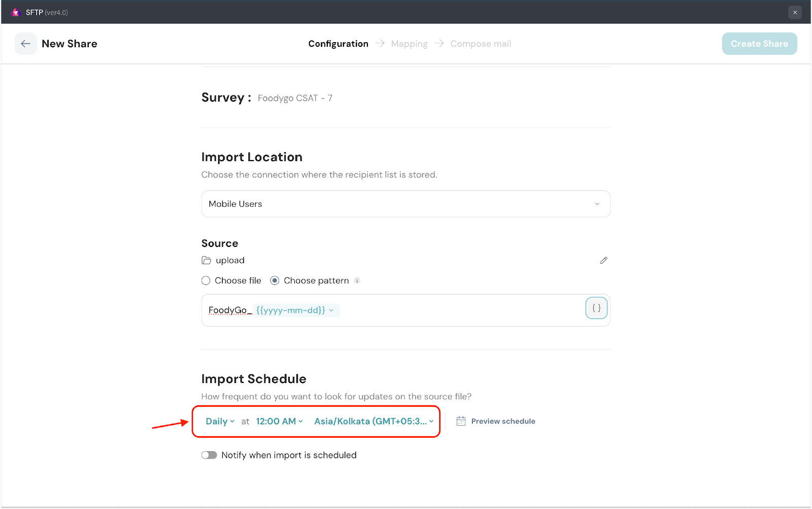
Task: Open the Daily frequency dropdown
Action: tap(220, 421)
